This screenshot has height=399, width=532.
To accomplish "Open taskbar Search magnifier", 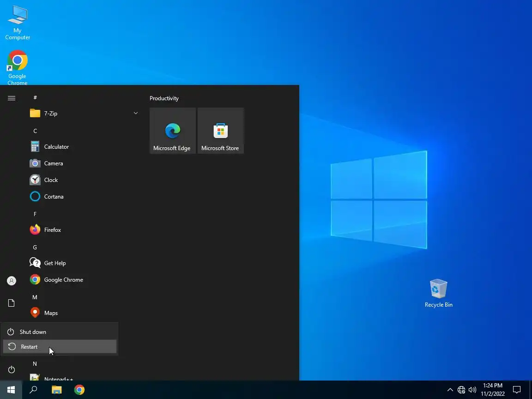I will [33, 390].
